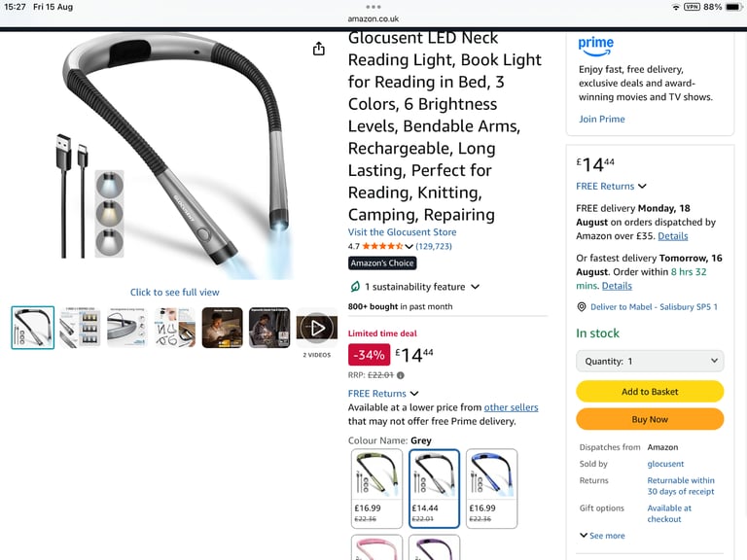
Task: Select the blue colour option £16.99
Action: pyautogui.click(x=491, y=488)
